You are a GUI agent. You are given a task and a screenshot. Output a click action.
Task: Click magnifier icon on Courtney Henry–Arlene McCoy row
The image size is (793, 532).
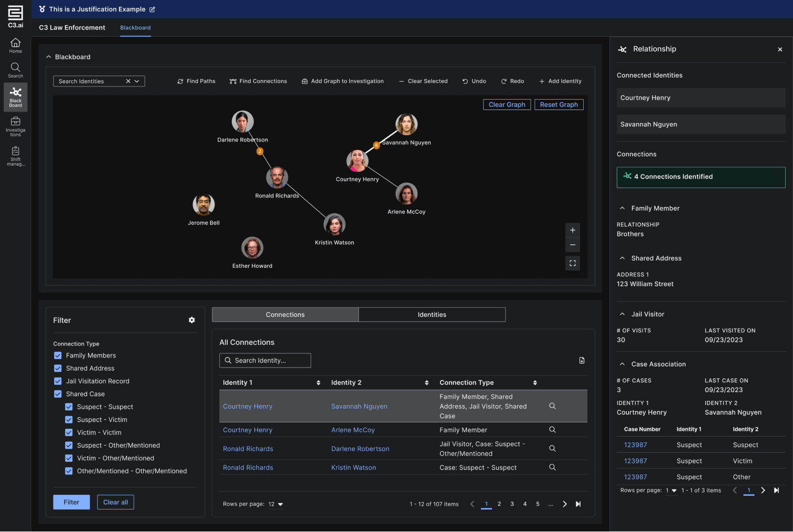(x=552, y=430)
